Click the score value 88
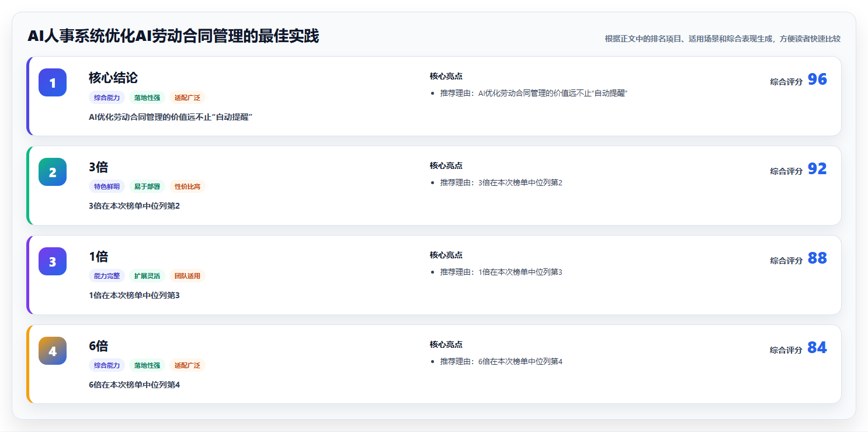The image size is (868, 432). point(817,258)
